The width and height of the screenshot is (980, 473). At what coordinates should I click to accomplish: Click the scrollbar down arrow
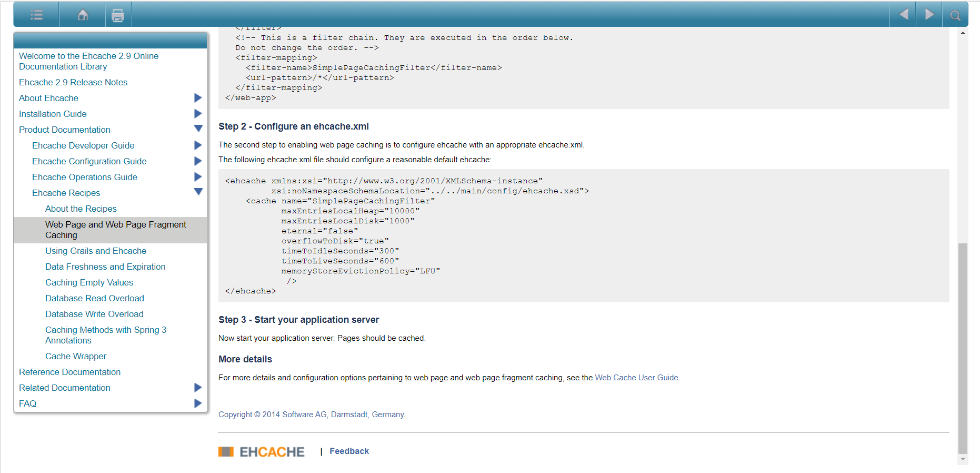[963, 459]
